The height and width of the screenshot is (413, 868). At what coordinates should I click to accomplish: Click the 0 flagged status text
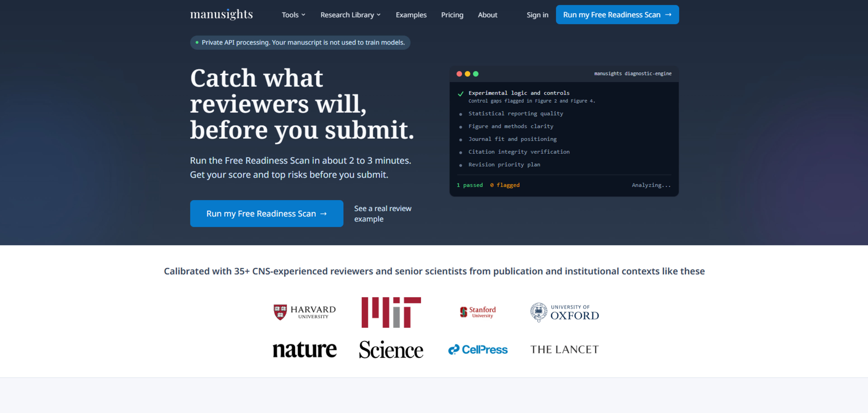click(x=505, y=185)
